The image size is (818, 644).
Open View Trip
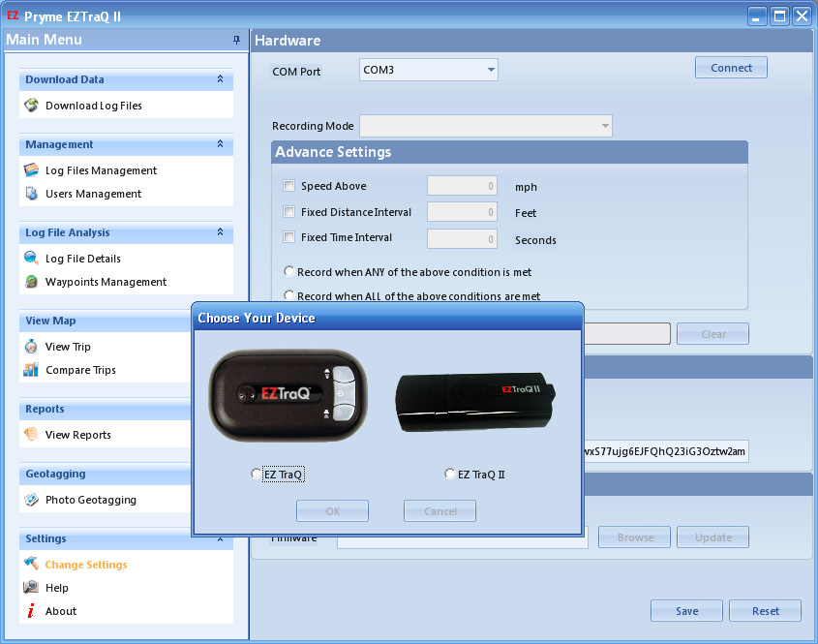(68, 347)
